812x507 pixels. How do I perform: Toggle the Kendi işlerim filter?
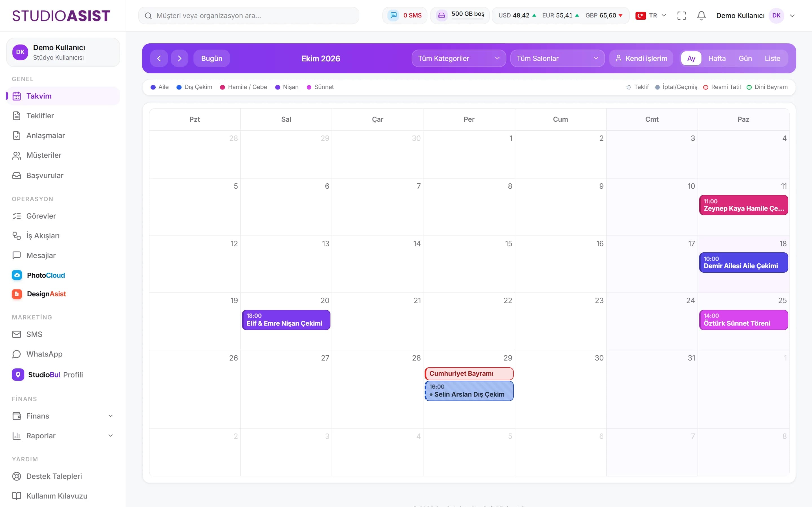[x=641, y=58]
